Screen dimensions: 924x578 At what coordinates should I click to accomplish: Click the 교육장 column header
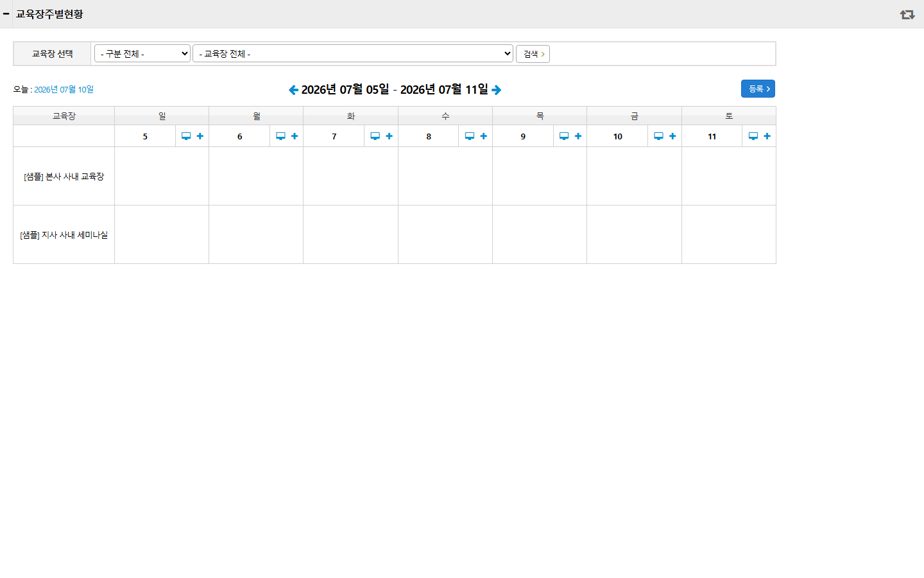point(64,116)
